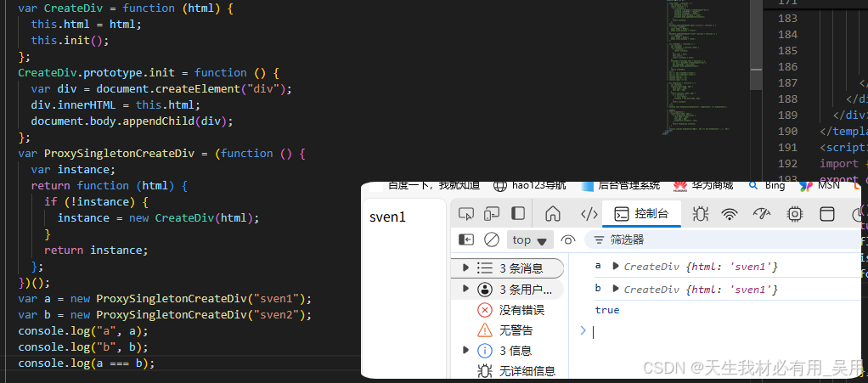The height and width of the screenshot is (383, 868).
Task: Select the 无详细信息 verbose filter
Action: (x=527, y=371)
